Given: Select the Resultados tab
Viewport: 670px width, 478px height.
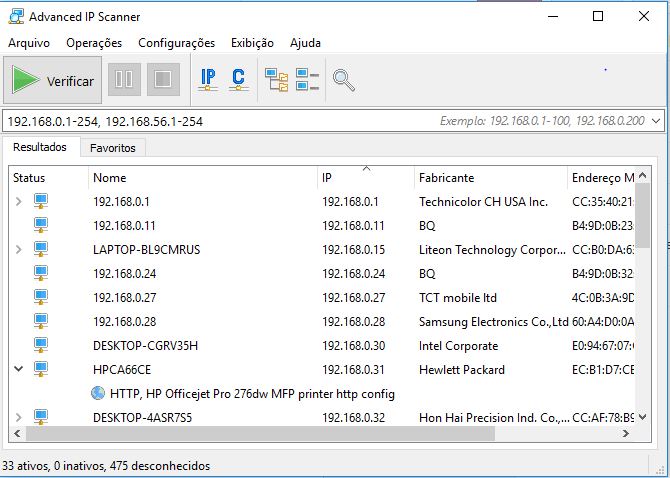Looking at the screenshot, I should (40, 147).
